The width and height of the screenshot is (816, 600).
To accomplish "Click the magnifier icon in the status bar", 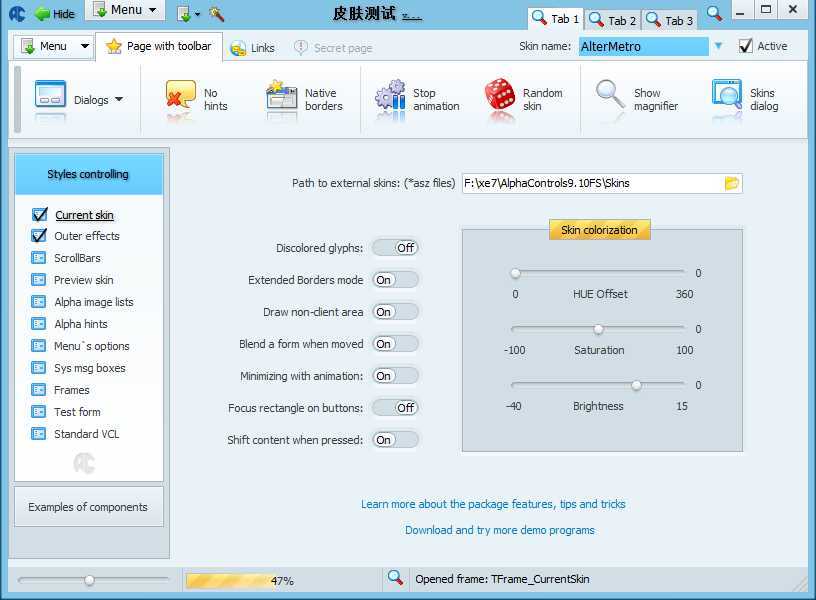I will click(395, 578).
